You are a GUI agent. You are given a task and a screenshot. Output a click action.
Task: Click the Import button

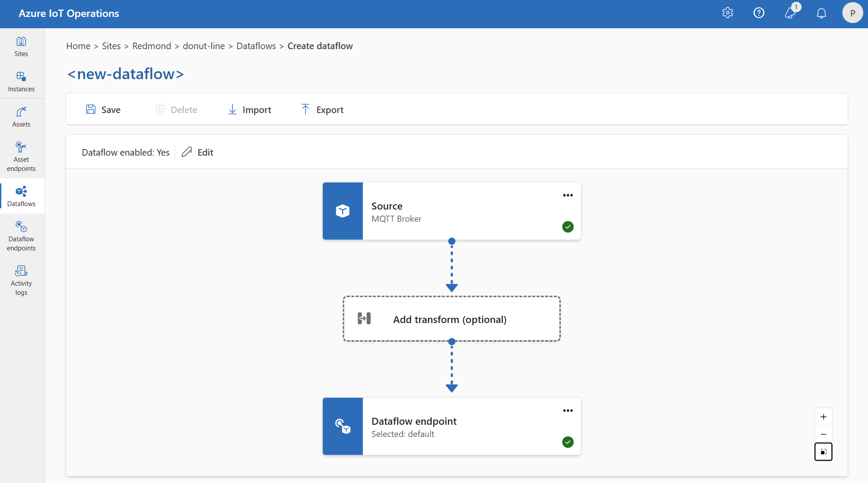point(249,109)
